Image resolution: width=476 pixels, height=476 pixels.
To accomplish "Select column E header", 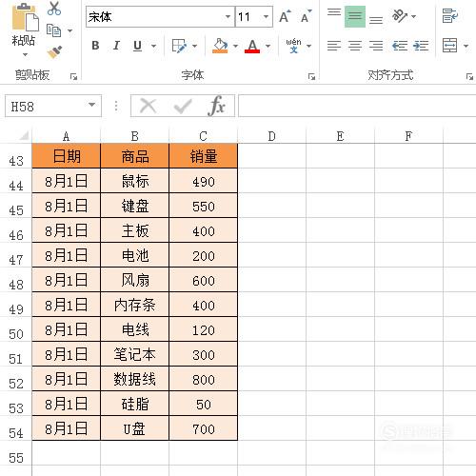I will [341, 136].
